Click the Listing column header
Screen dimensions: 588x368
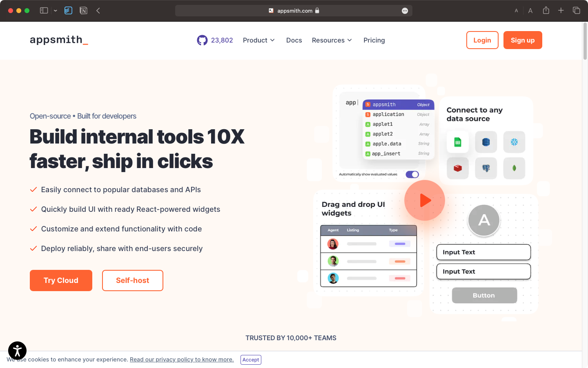[353, 230]
